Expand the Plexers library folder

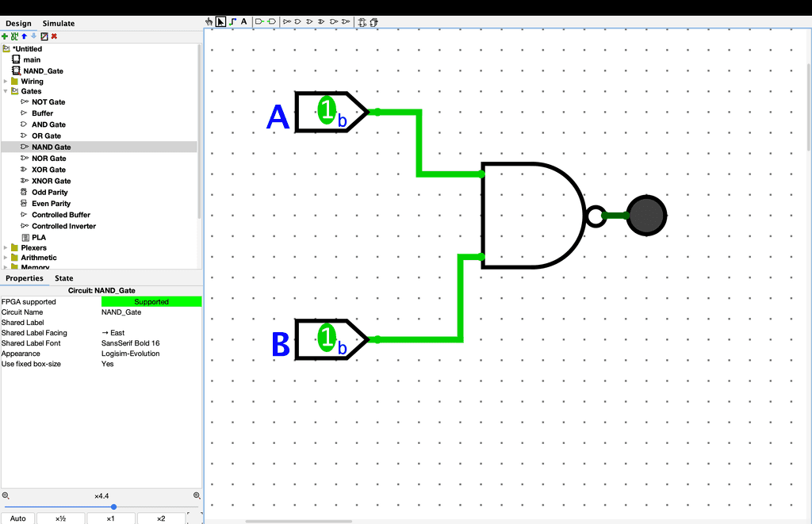pos(6,247)
